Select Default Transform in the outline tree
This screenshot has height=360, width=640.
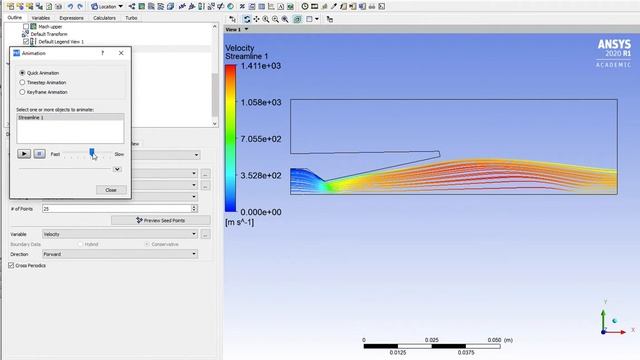coord(49,34)
